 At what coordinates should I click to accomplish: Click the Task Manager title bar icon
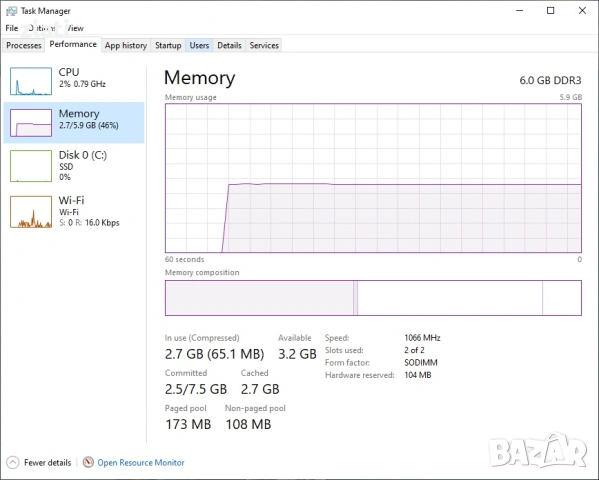coord(11,11)
